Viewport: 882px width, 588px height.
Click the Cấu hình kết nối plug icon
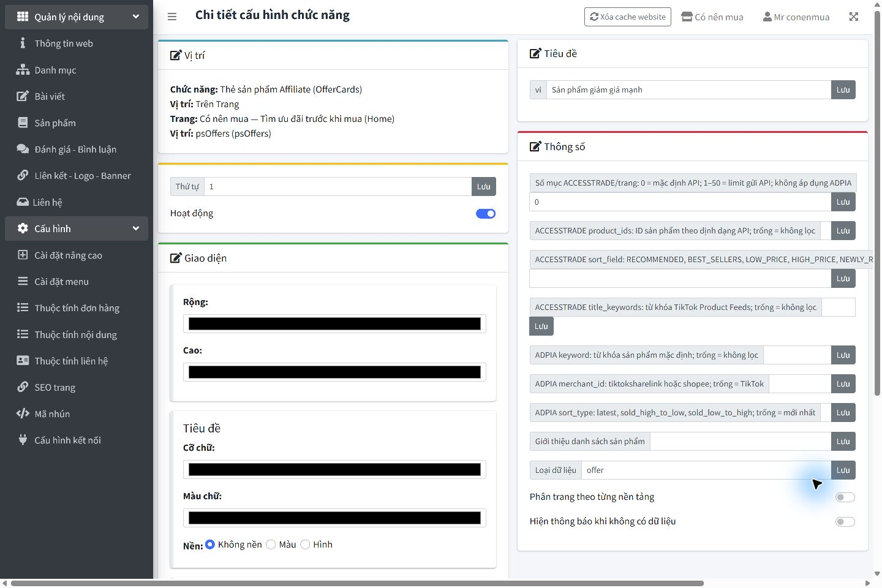click(x=23, y=440)
